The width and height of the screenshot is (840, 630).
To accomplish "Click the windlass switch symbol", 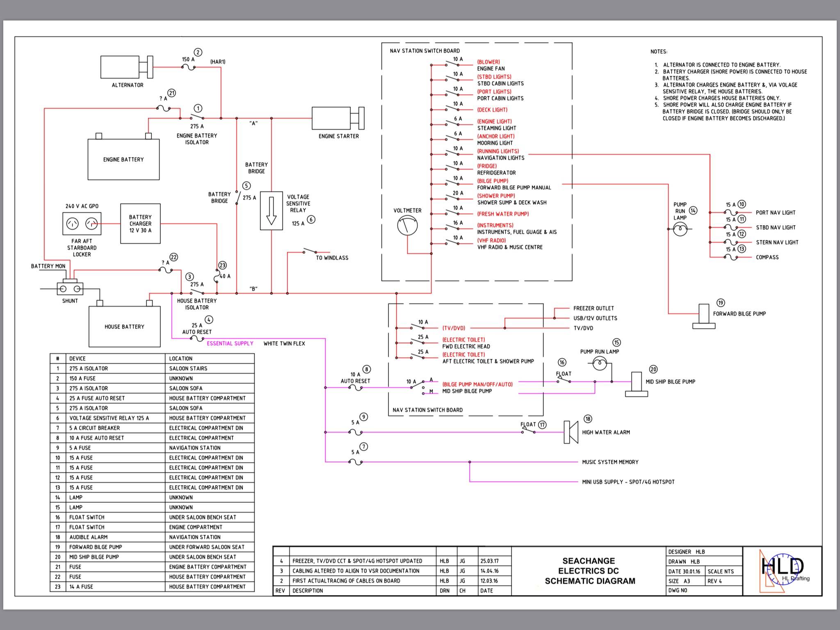I will pos(310,251).
